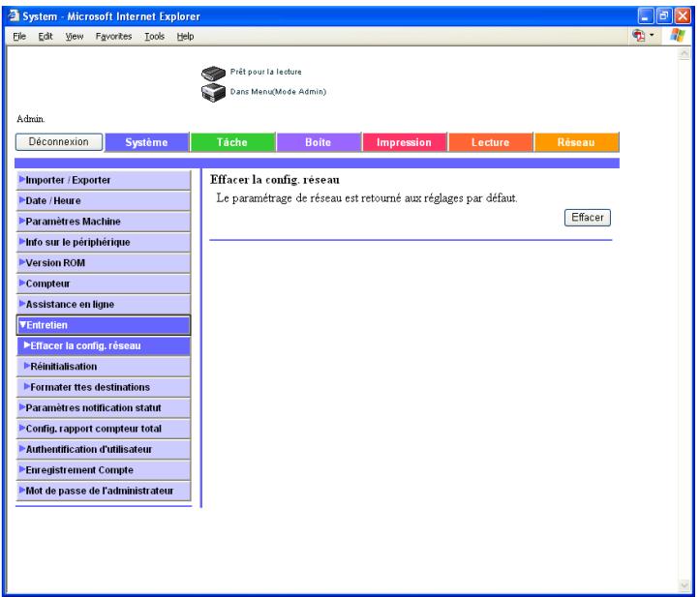Viewport: 700px width, 597px height.
Task: Switch to the Tâche tab
Action: point(232,142)
